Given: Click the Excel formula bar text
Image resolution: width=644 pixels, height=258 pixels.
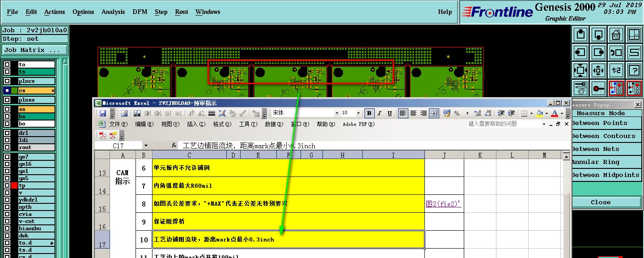Looking at the screenshot, I should pos(249,146).
